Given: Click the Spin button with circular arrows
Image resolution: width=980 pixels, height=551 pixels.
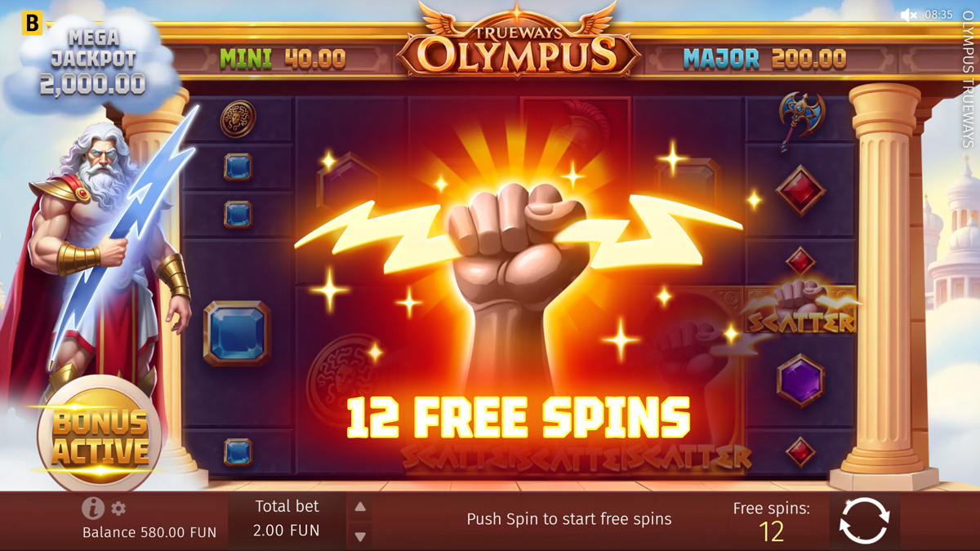Looking at the screenshot, I should 864,521.
